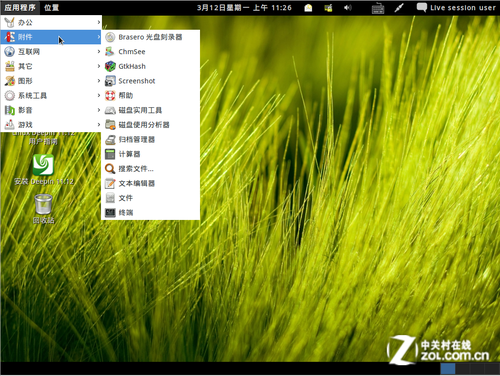Image resolution: width=500 pixels, height=376 pixels.
Task: Click the Screenshot camera icon
Action: tap(110, 81)
